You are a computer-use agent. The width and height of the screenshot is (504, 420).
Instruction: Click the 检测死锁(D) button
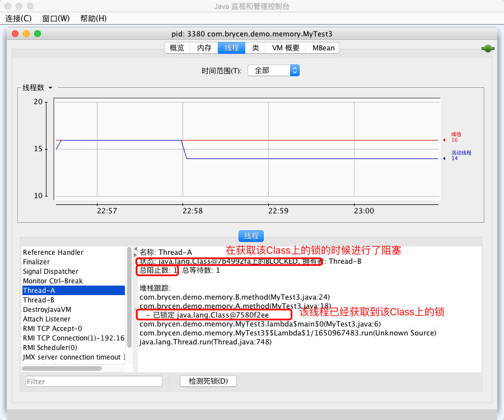[x=208, y=381]
